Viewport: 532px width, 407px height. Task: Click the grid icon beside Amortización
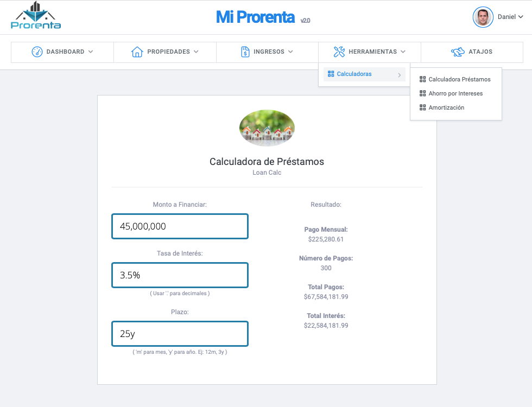coord(422,107)
